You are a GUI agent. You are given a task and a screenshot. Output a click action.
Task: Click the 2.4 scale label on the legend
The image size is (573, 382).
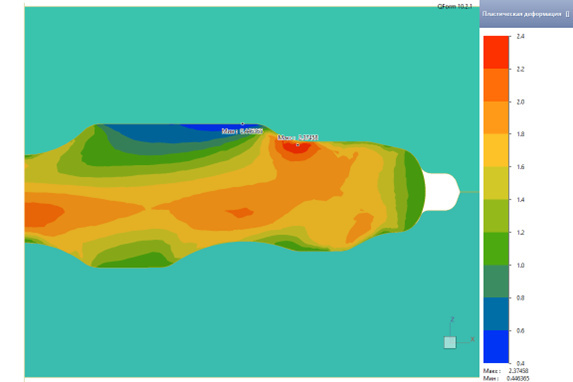point(520,36)
